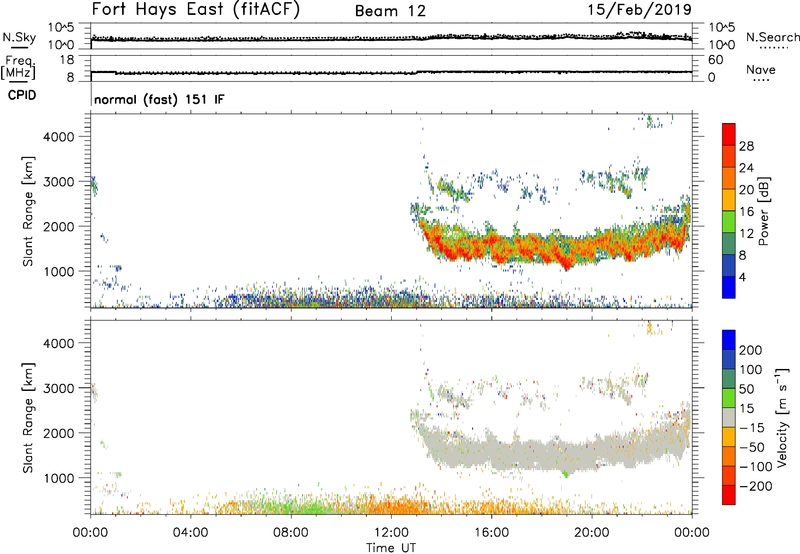
Task: Click the '12:00' time axis label
Action: click(x=391, y=533)
